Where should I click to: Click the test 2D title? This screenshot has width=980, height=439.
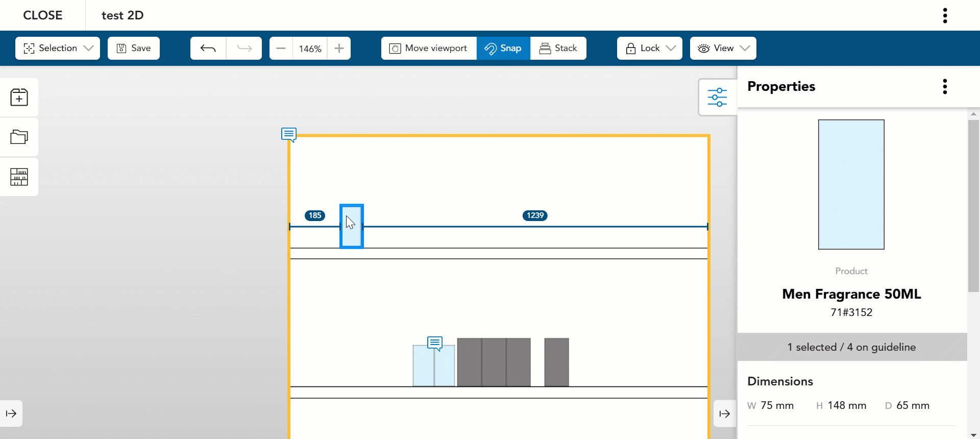coord(122,15)
